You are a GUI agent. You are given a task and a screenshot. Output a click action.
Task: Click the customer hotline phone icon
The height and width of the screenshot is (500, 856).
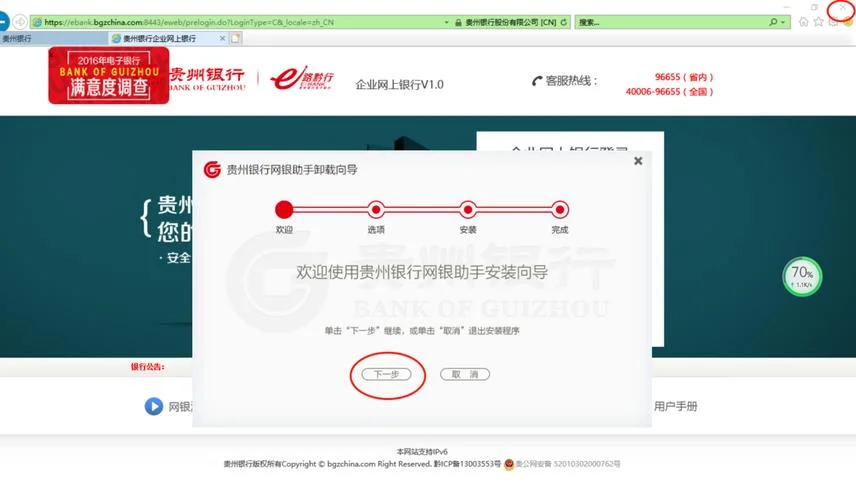click(x=537, y=81)
